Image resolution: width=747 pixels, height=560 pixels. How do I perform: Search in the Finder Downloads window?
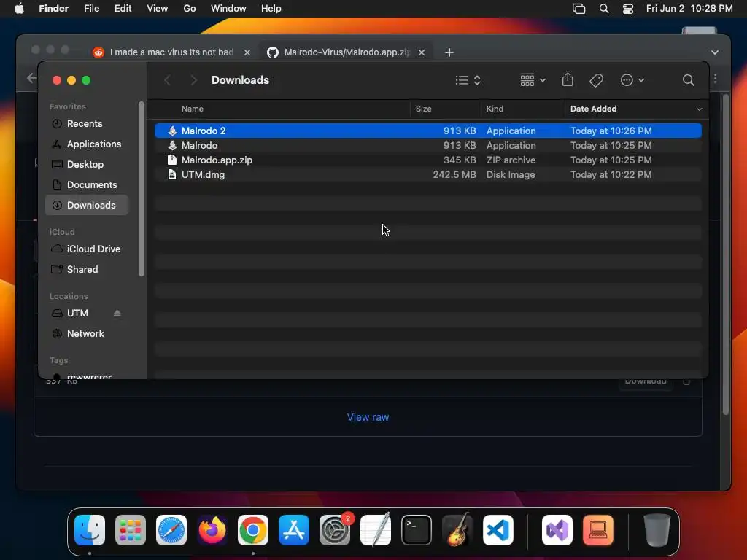[688, 80]
